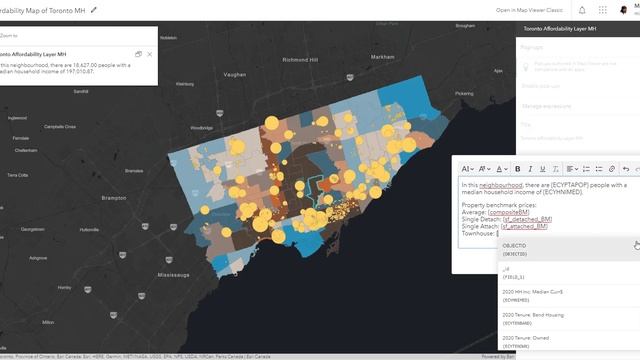The image size is (640, 360).
Task: Click the Pickering map label
Action: tap(464, 93)
